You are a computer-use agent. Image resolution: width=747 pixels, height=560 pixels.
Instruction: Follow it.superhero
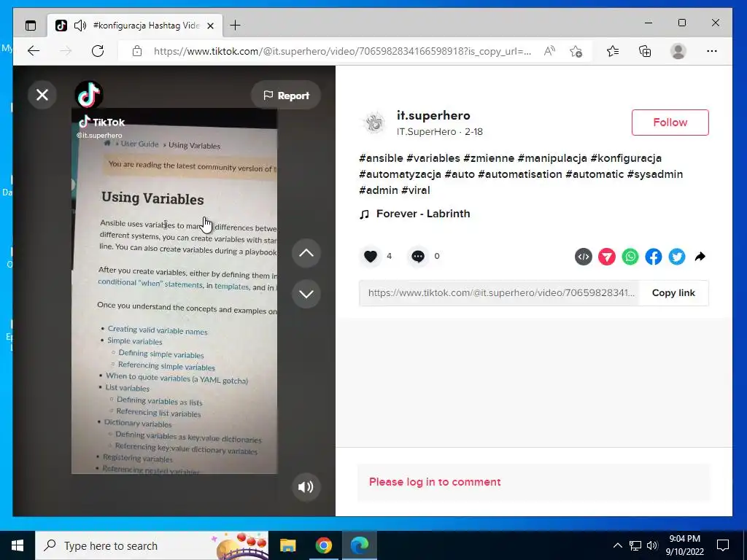pyautogui.click(x=670, y=122)
